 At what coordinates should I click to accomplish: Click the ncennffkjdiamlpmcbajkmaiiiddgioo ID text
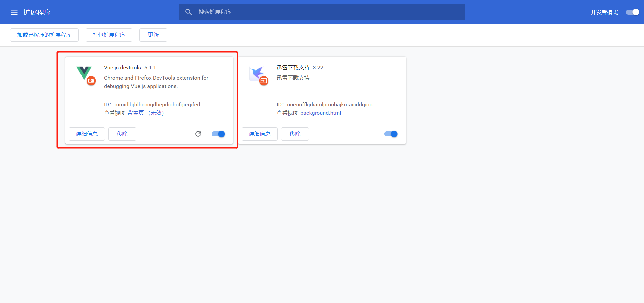330,105
